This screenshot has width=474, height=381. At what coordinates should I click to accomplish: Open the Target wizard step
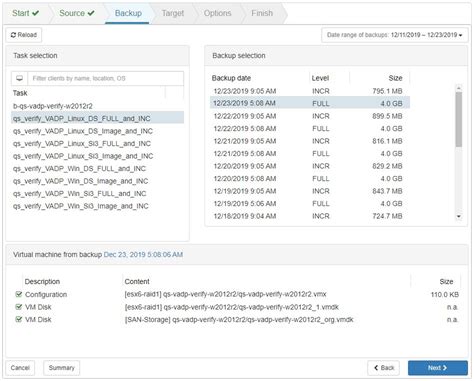pyautogui.click(x=173, y=13)
